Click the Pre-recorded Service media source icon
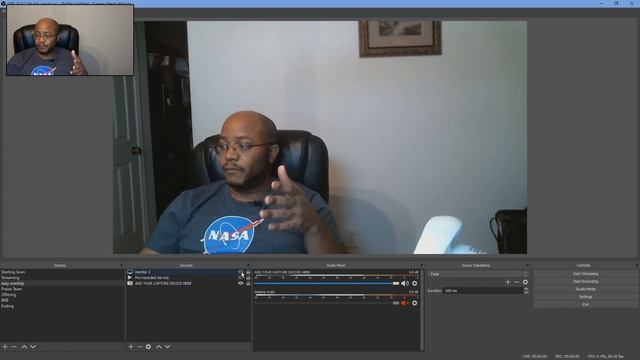 click(130, 278)
